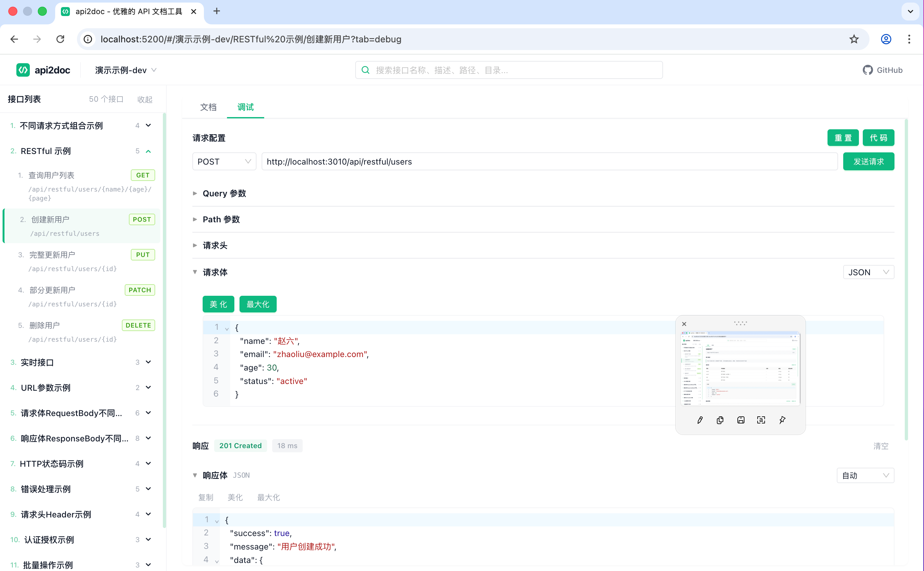Open the 自动 response format dropdown
This screenshot has height=571, width=924.
click(865, 475)
